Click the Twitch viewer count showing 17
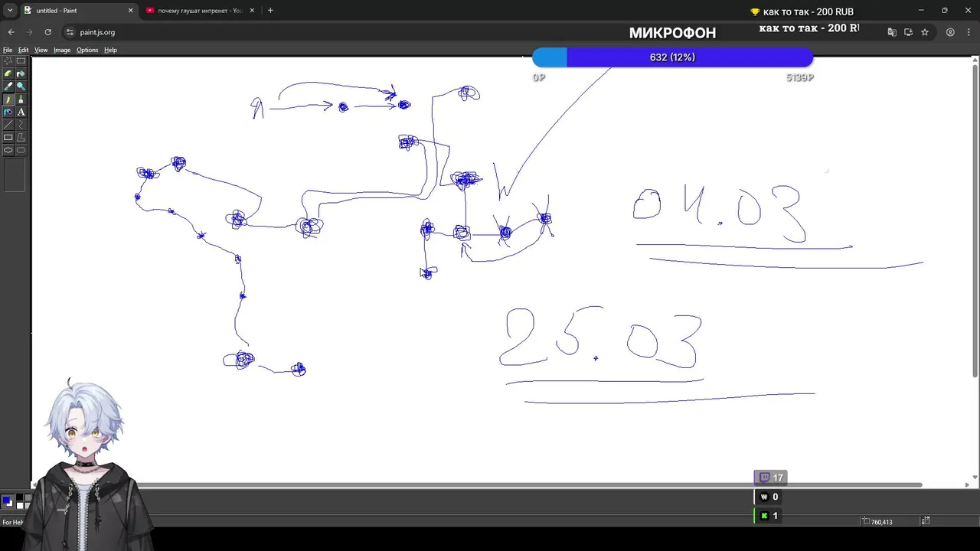This screenshot has width=980, height=551. pos(771,478)
